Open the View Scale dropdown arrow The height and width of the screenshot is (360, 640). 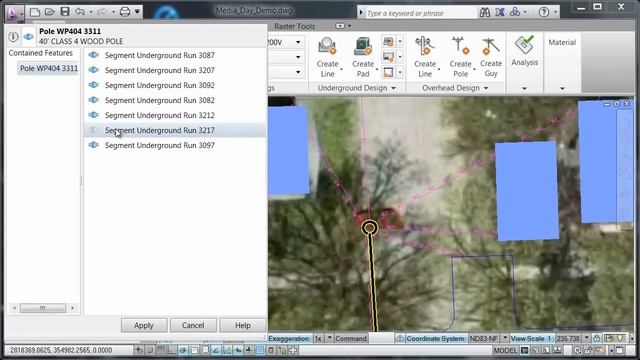[587, 338]
